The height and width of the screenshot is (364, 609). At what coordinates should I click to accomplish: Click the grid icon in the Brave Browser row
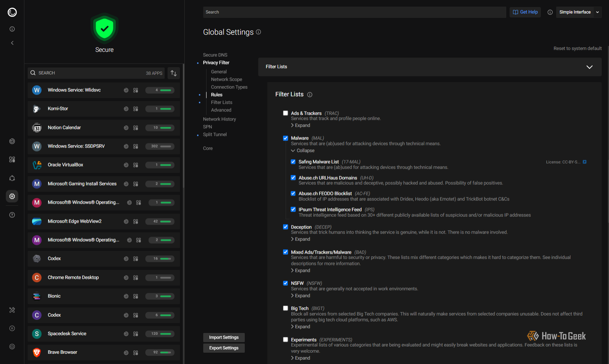[x=135, y=353]
